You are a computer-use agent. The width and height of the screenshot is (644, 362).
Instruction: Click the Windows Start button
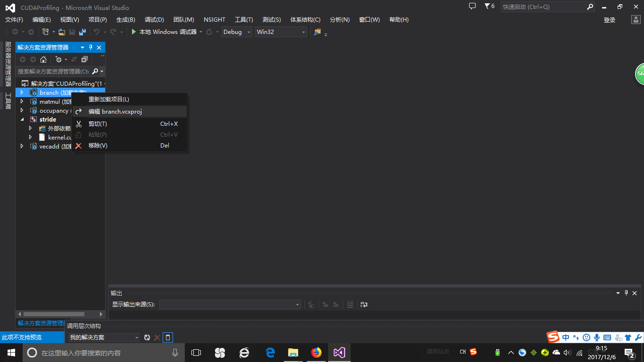(11, 353)
